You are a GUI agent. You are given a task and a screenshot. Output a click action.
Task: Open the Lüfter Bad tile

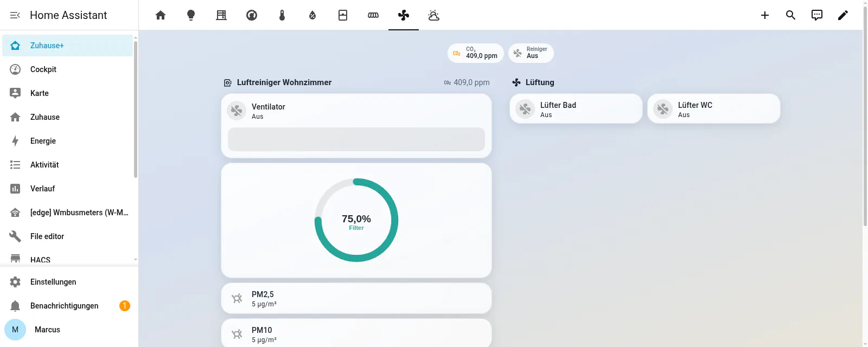576,109
